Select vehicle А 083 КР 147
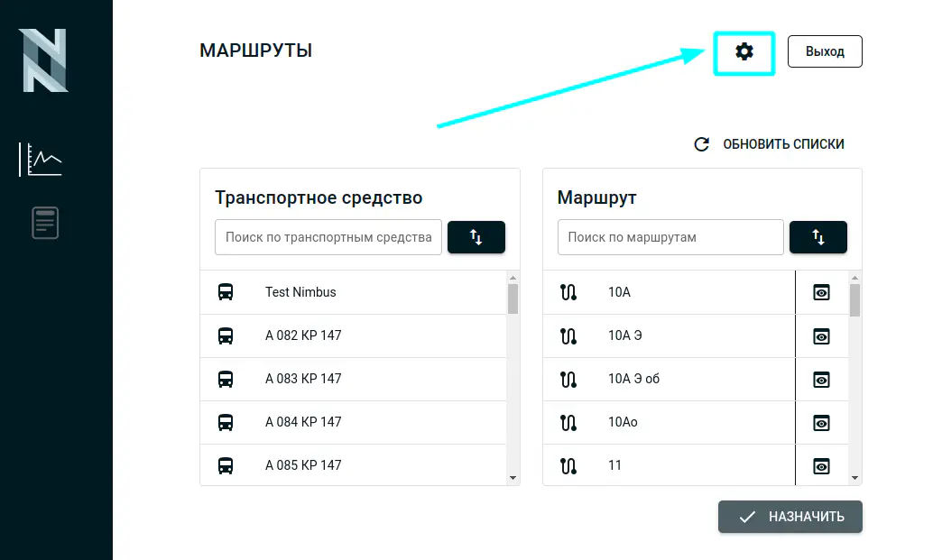933x560 pixels. coord(303,379)
